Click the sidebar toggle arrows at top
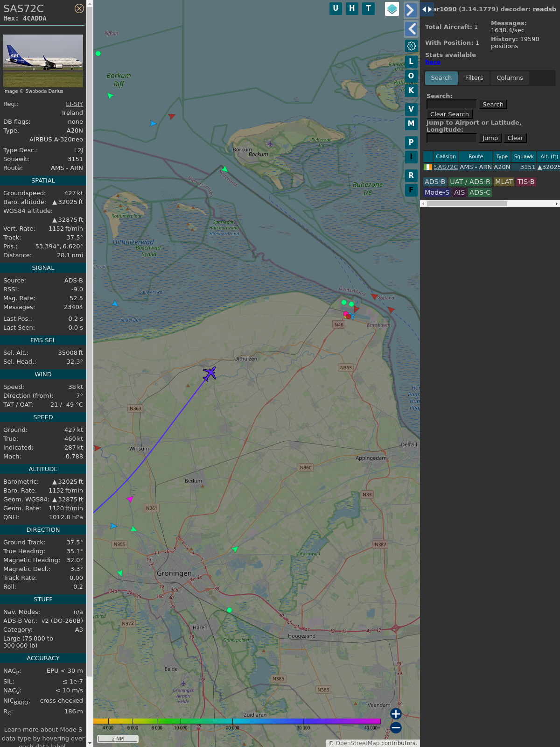The height and width of the screenshot is (747, 560). [427, 9]
